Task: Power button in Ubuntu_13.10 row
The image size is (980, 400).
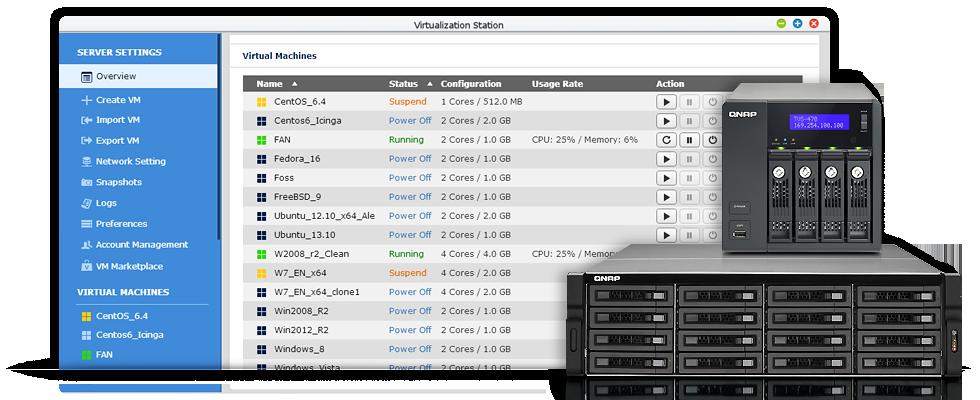Action: click(712, 235)
